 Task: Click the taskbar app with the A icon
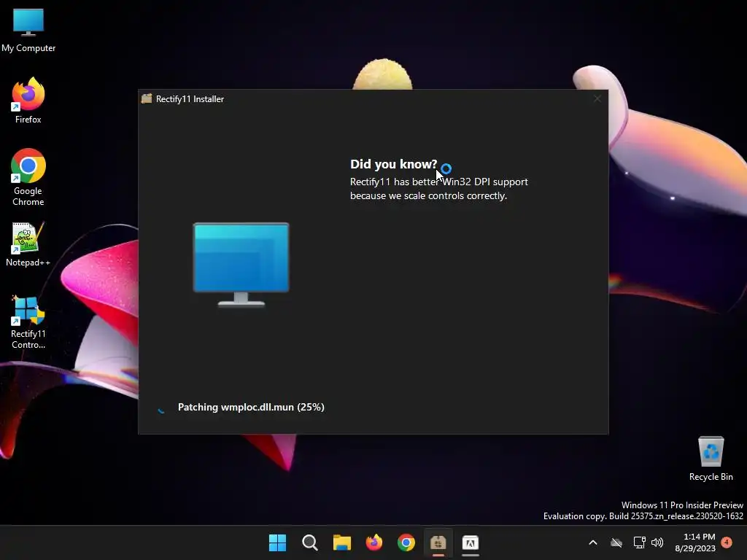pos(471,542)
